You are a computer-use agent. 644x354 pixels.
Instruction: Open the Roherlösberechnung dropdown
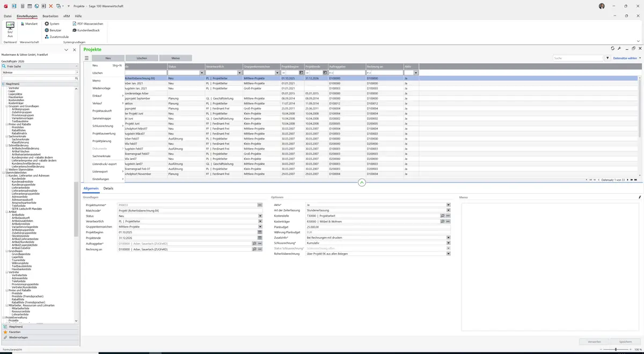(448, 254)
